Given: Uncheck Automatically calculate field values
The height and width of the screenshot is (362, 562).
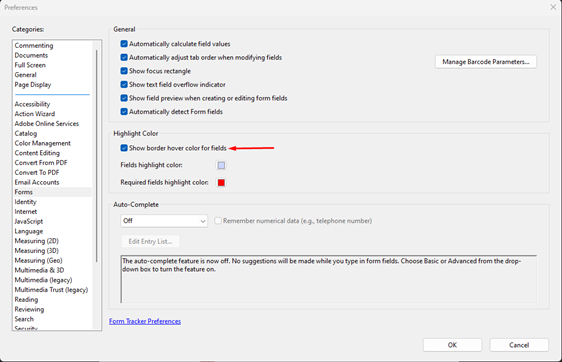Looking at the screenshot, I should click(x=124, y=44).
